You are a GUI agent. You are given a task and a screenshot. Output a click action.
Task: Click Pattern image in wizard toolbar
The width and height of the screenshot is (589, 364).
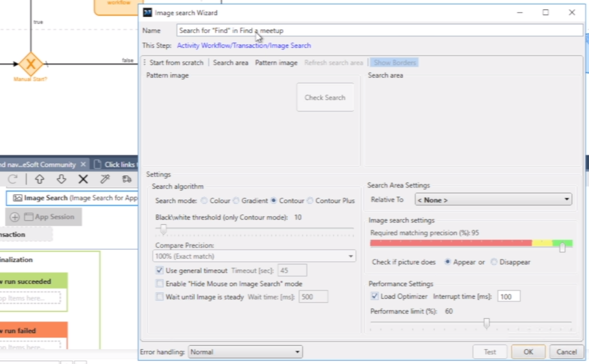click(x=276, y=63)
